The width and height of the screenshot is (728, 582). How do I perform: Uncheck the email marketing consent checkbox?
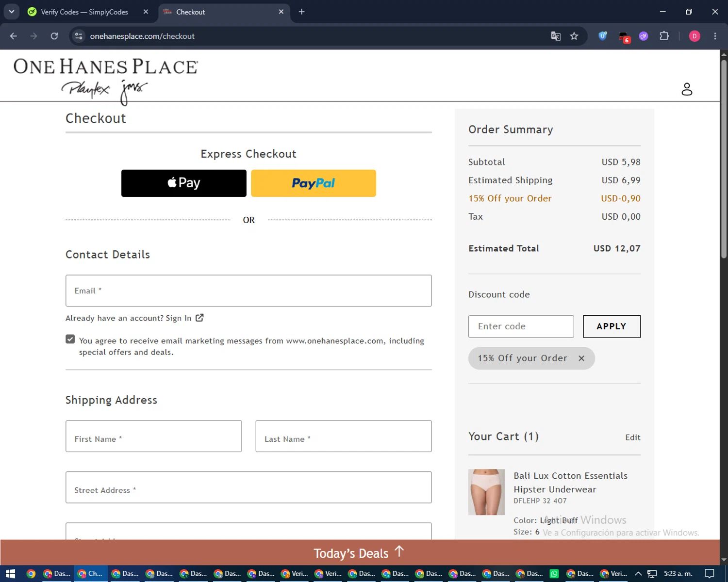(x=70, y=339)
